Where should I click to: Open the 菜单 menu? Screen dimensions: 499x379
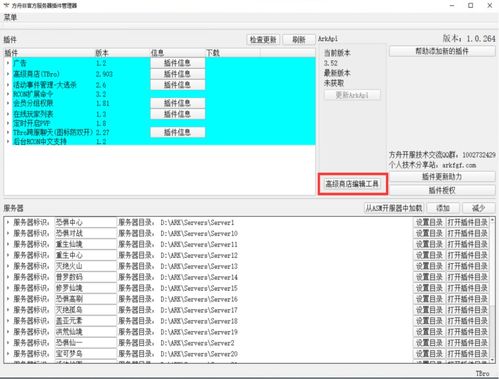click(x=10, y=17)
